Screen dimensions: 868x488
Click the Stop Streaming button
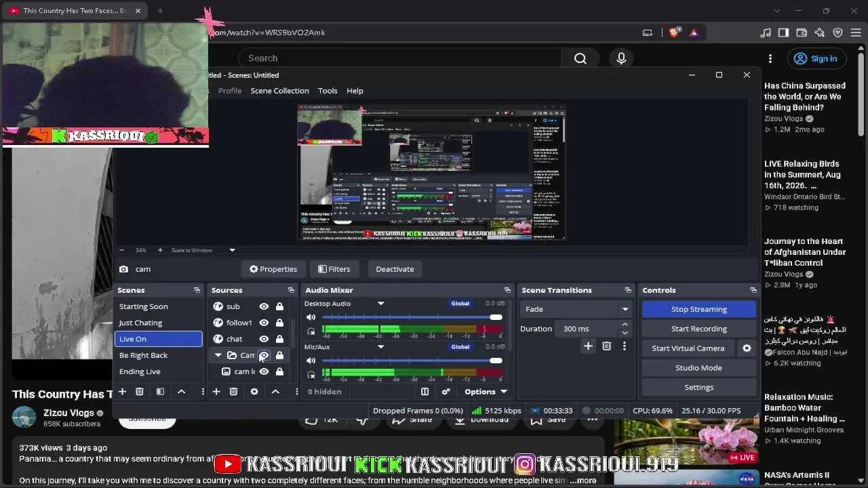(699, 309)
